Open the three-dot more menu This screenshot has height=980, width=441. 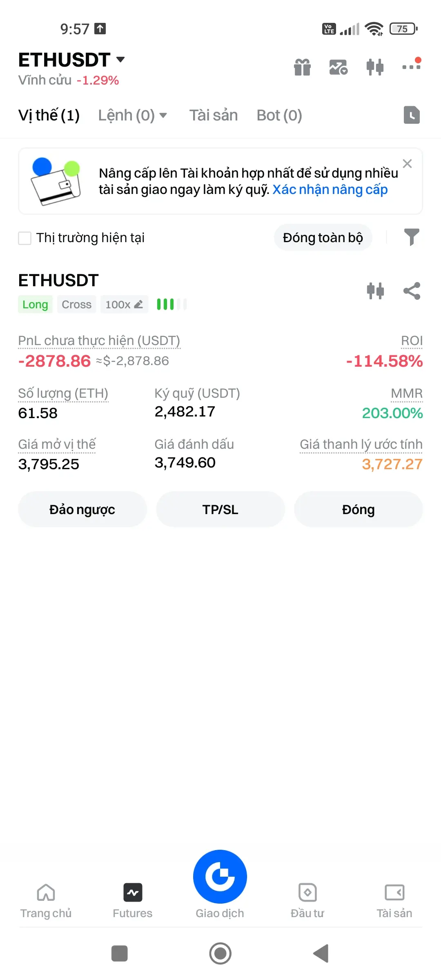coord(411,65)
